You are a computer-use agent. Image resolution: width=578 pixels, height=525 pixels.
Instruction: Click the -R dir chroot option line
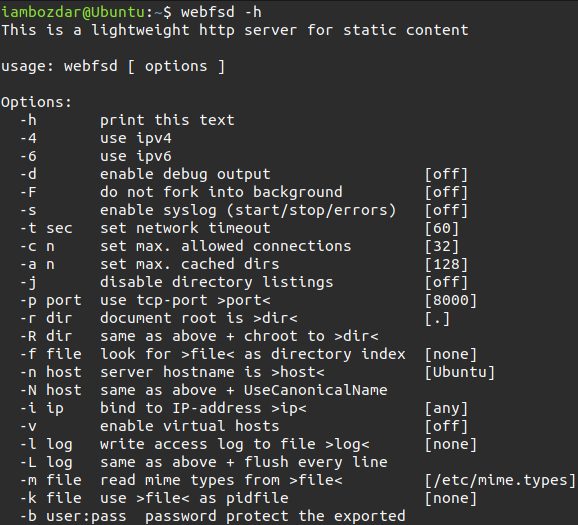199,336
